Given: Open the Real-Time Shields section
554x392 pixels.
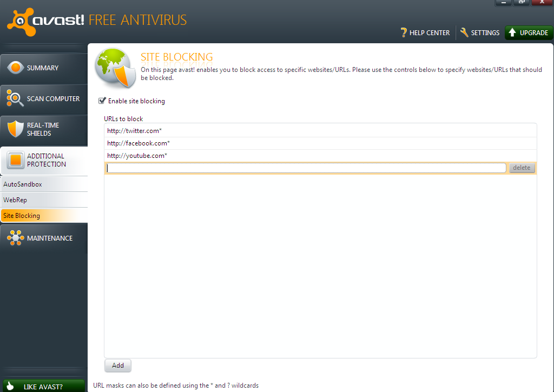Looking at the screenshot, I should click(44, 130).
